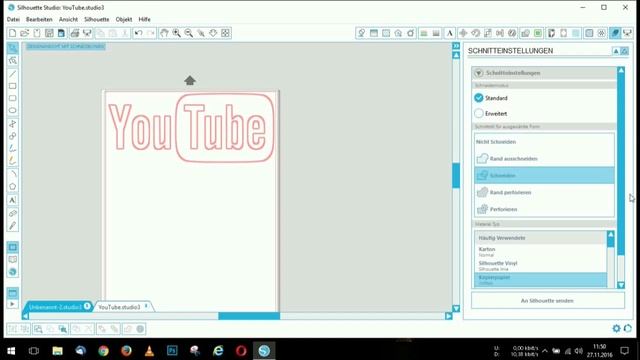Click settings panel scroll down arrow

[x=621, y=285]
